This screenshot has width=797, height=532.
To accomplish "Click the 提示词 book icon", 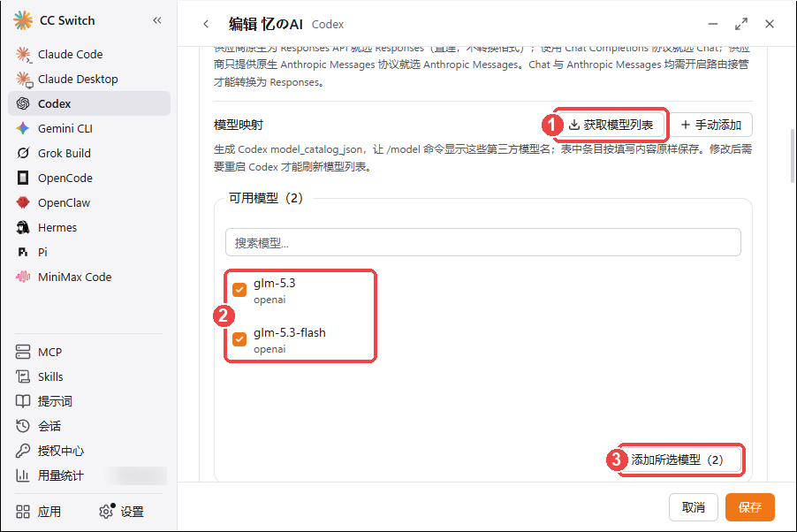I will coord(23,401).
